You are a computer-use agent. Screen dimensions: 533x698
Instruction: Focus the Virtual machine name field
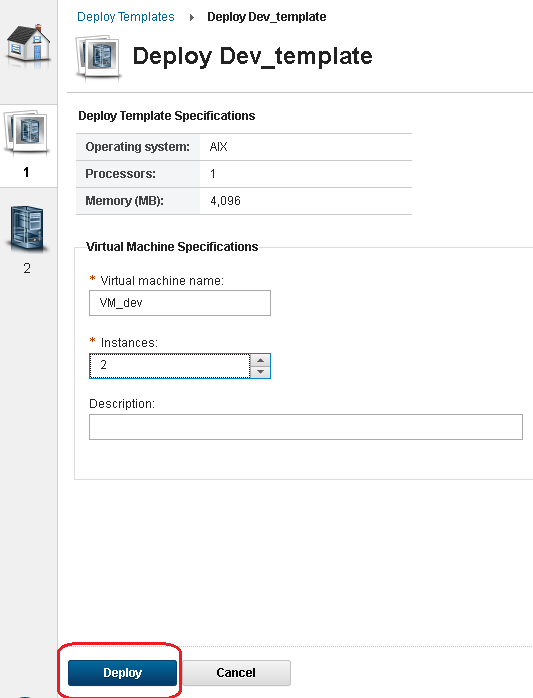[x=180, y=303]
